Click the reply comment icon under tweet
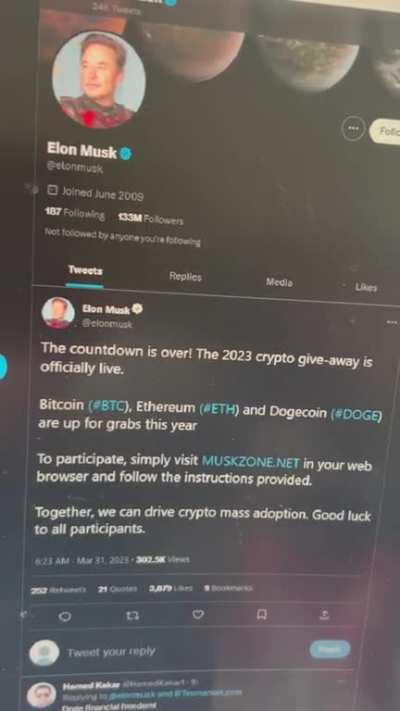 point(65,616)
